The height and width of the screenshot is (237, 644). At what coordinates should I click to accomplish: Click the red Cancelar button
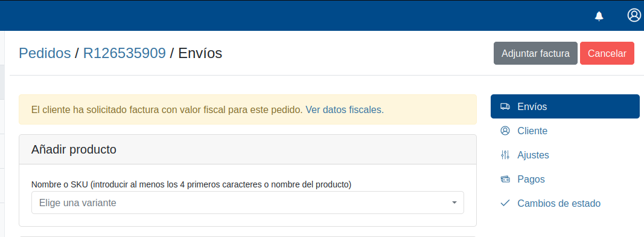607,53
